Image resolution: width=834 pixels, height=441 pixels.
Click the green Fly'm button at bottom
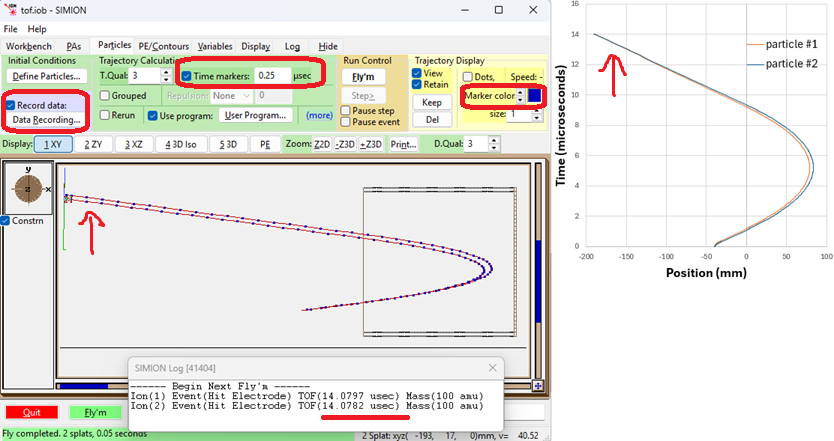pyautogui.click(x=95, y=412)
